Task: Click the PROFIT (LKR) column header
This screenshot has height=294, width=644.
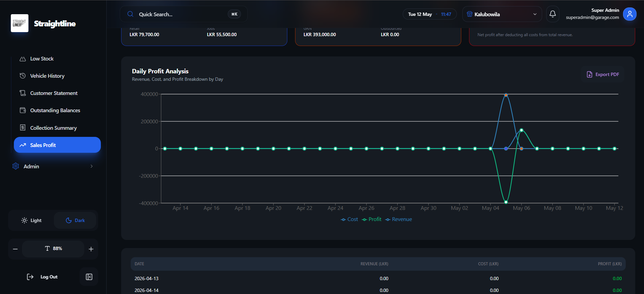Action: click(609, 264)
